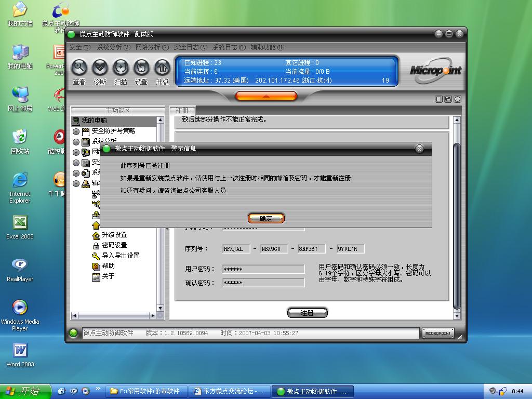532x399 pixels.
Task: Open Windows Media Player desktop icon
Action: click(x=20, y=315)
